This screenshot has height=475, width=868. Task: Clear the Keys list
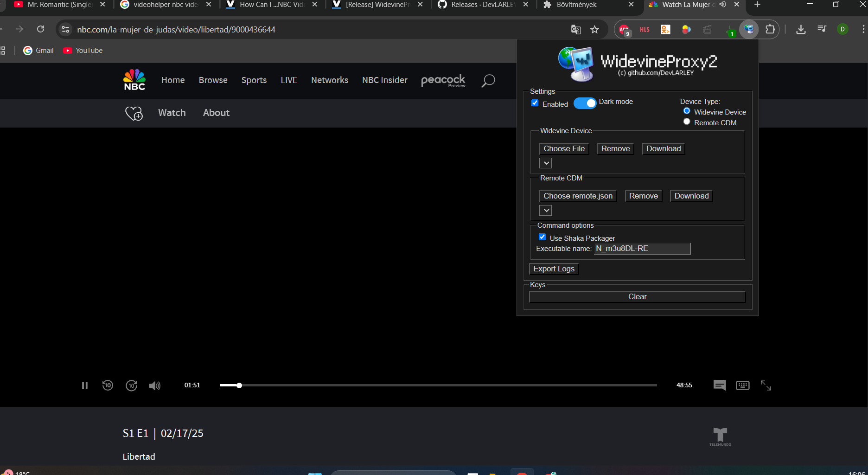tap(637, 297)
